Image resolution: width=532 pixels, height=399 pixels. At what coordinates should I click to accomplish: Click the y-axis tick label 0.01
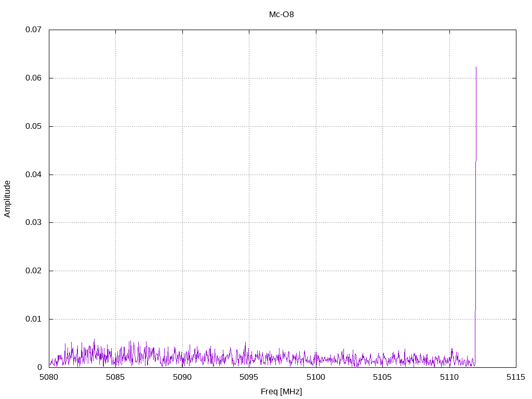(x=34, y=319)
